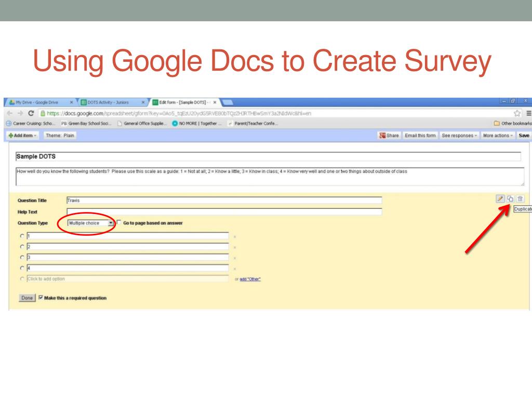Image resolution: width=532 pixels, height=399 pixels.
Task: Click the Email this form button
Action: pyautogui.click(x=420, y=136)
